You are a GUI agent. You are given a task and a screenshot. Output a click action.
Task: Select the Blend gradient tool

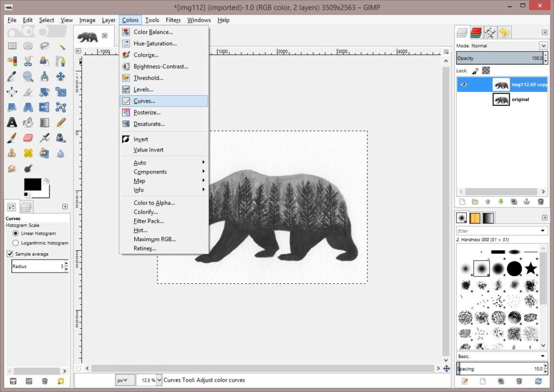pyautogui.click(x=44, y=122)
